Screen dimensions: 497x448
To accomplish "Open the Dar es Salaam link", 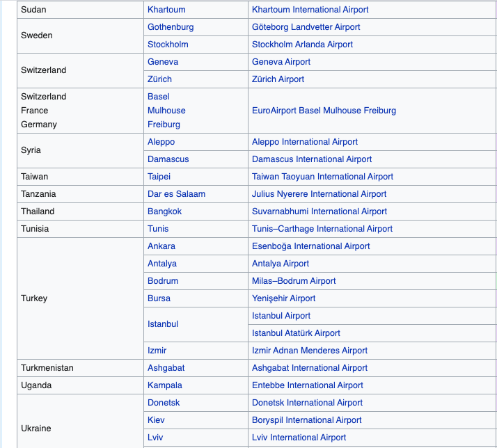I will tap(176, 194).
